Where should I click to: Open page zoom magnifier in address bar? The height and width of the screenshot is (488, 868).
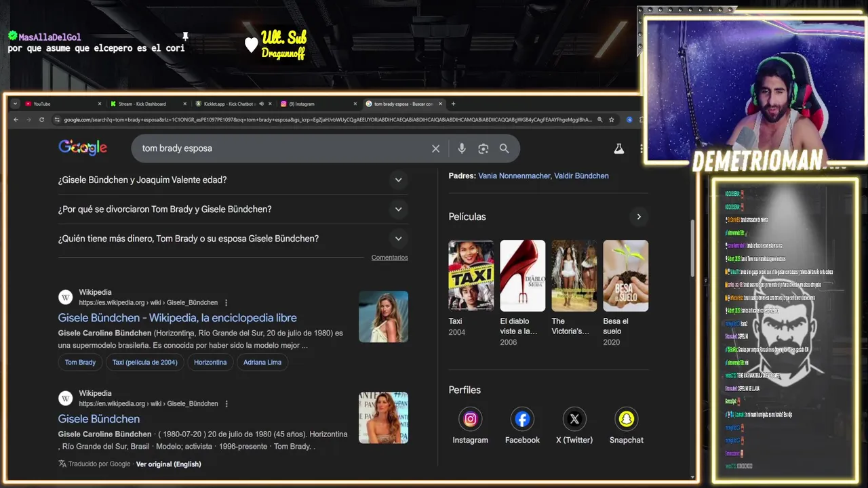tap(599, 120)
